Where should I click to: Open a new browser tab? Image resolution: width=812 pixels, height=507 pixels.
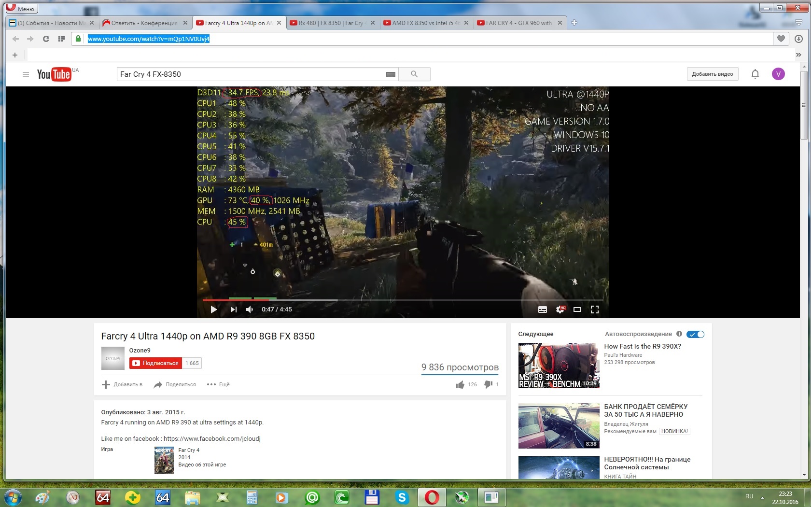pos(574,23)
